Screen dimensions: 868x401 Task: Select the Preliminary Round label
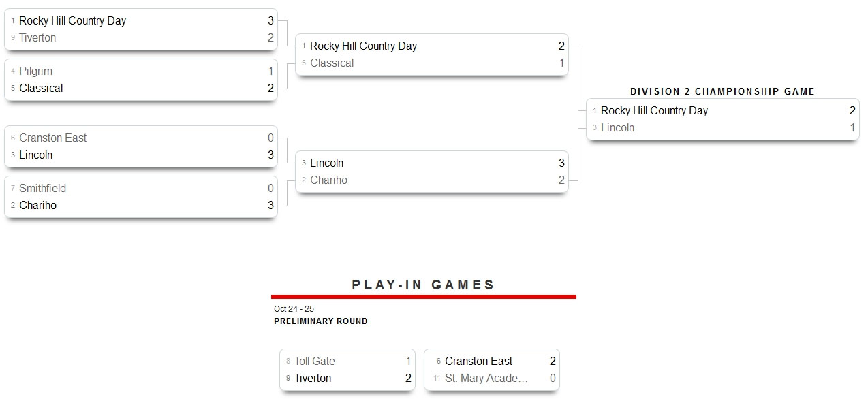point(320,321)
